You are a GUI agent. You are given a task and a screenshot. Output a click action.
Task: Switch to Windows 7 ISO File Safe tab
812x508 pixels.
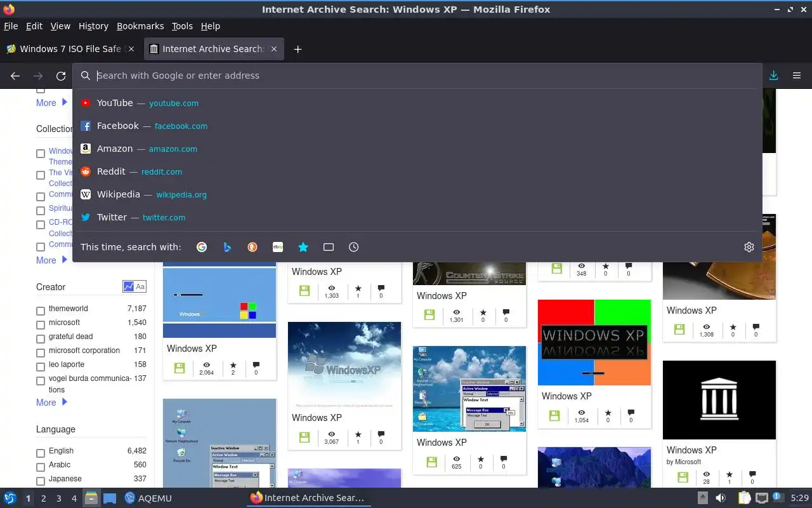(x=70, y=49)
